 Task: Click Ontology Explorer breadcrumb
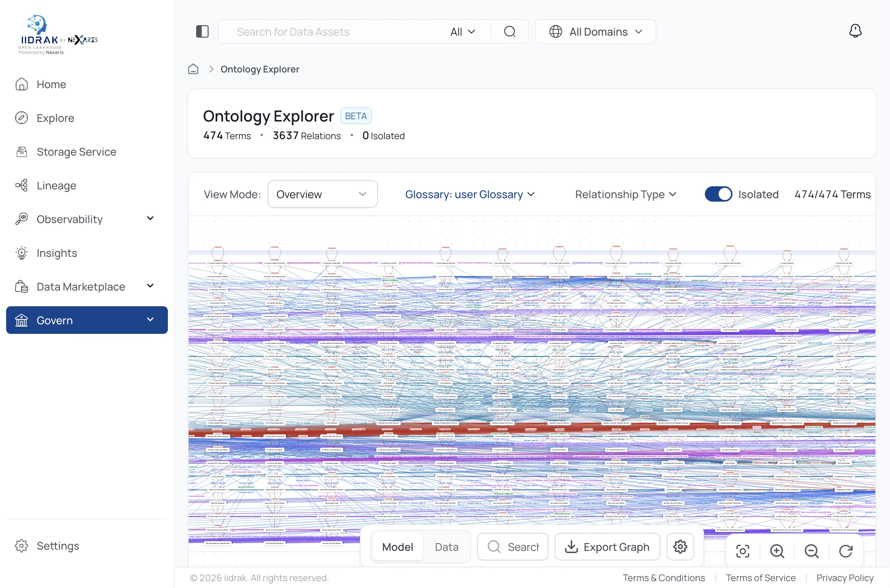coord(260,69)
